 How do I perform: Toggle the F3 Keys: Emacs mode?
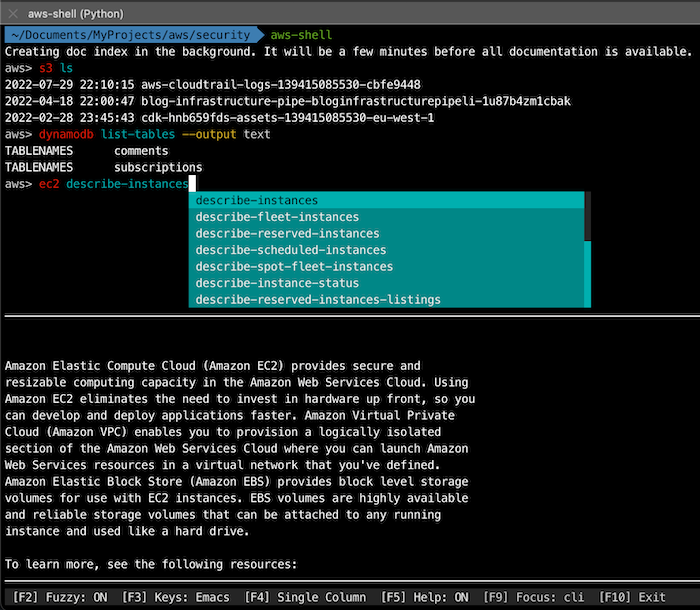[x=176, y=597]
